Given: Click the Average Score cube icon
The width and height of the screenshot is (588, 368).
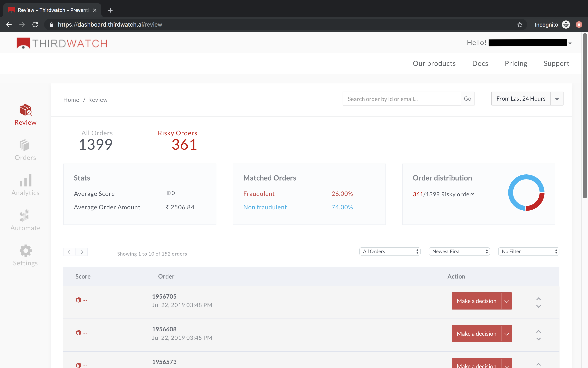Looking at the screenshot, I should [x=168, y=193].
